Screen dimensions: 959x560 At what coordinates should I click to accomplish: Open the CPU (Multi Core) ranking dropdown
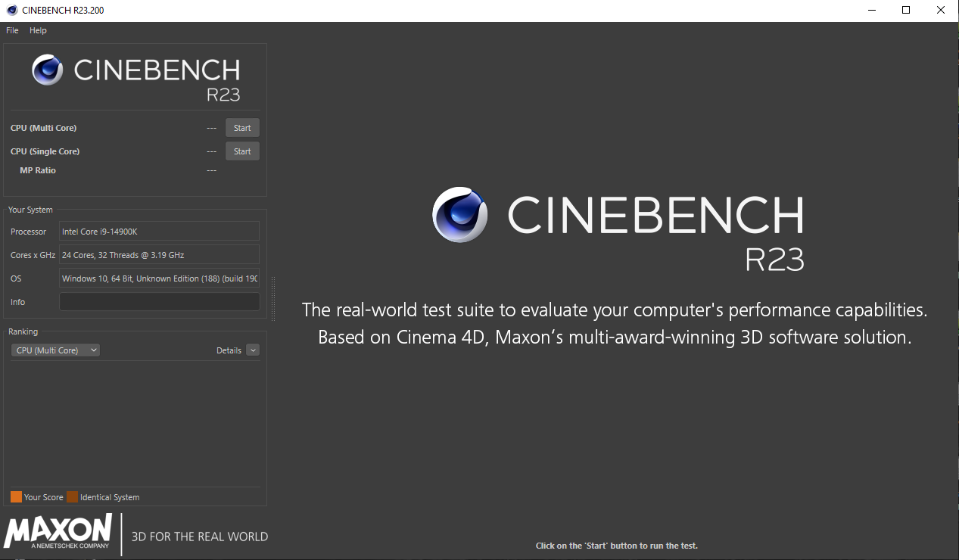[57, 350]
